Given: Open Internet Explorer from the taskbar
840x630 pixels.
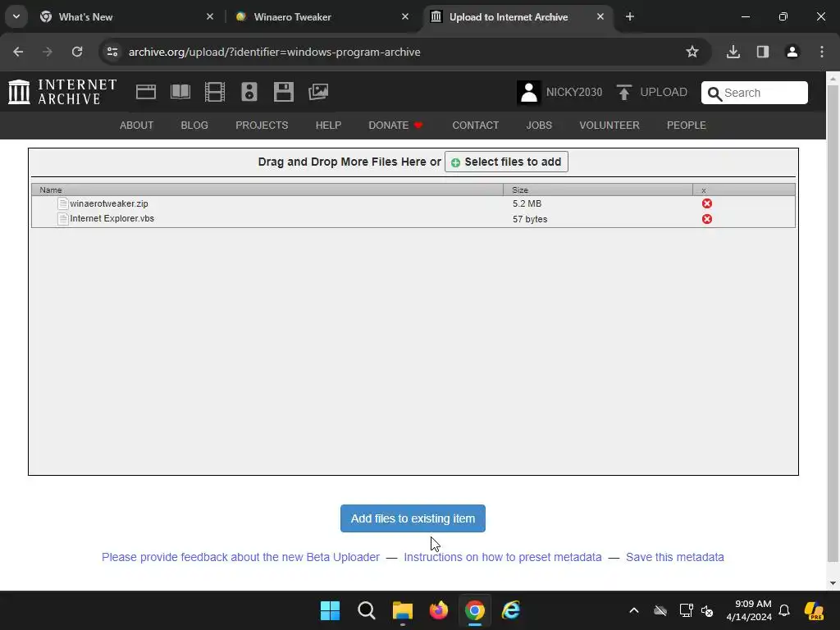Looking at the screenshot, I should click(511, 610).
